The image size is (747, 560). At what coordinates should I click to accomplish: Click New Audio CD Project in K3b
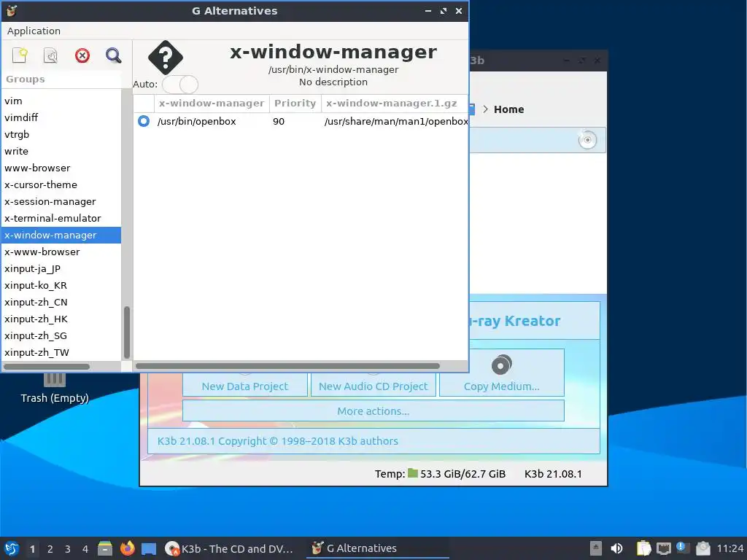pyautogui.click(x=373, y=386)
